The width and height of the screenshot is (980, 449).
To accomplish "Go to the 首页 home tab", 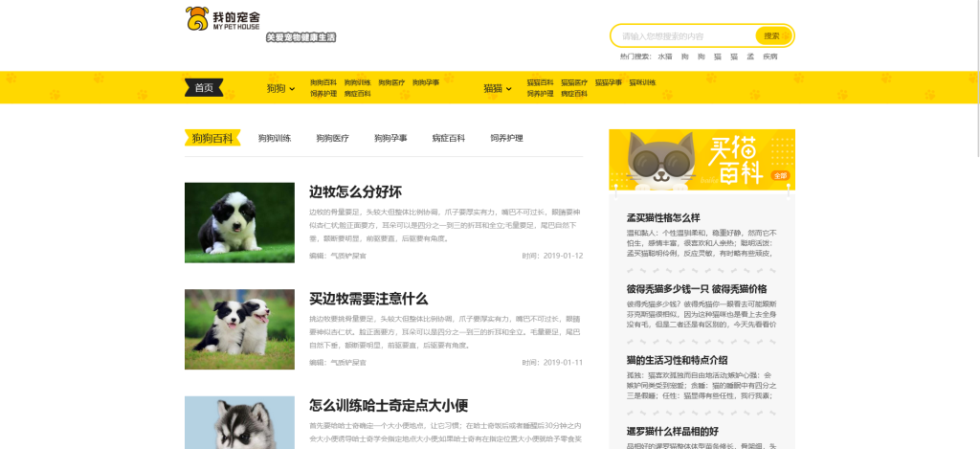I will tap(204, 88).
